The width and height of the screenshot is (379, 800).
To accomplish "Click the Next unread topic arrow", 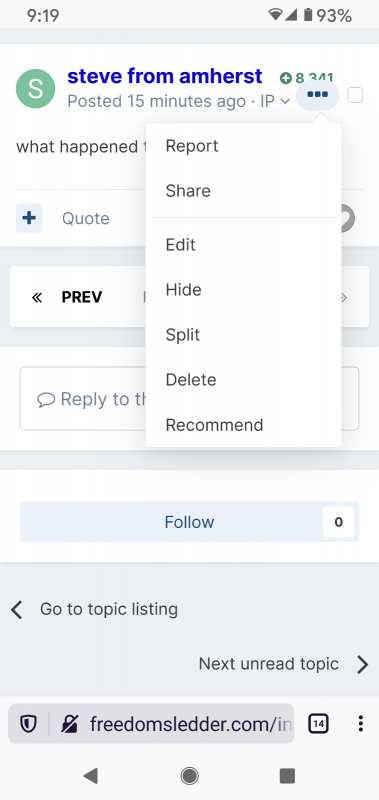I will click(x=362, y=664).
